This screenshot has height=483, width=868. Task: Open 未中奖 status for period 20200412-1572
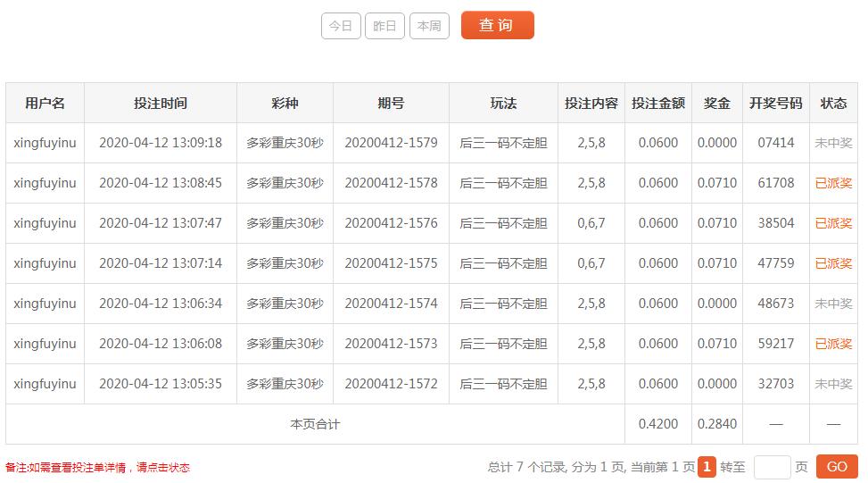(833, 384)
